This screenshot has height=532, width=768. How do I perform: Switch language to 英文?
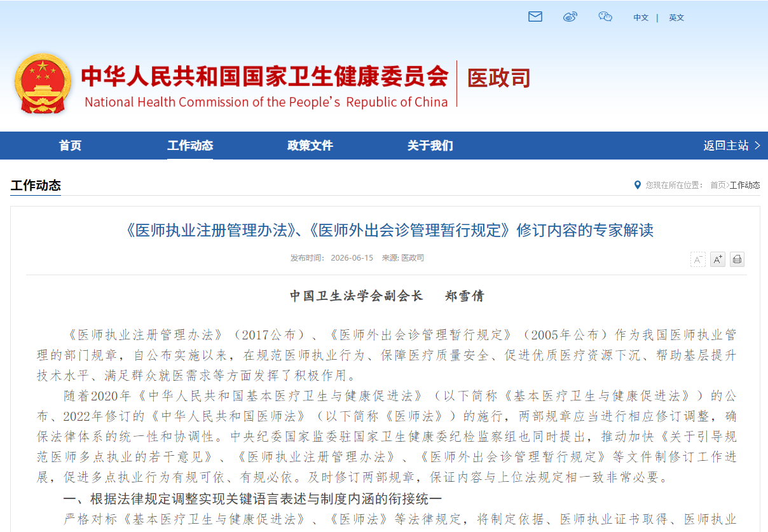676,18
